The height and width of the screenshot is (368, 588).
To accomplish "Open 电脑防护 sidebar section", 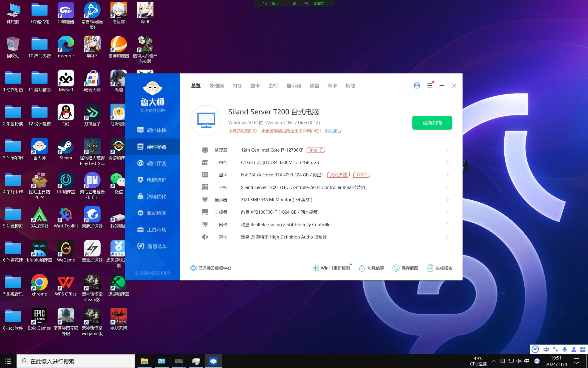I will pos(152,180).
